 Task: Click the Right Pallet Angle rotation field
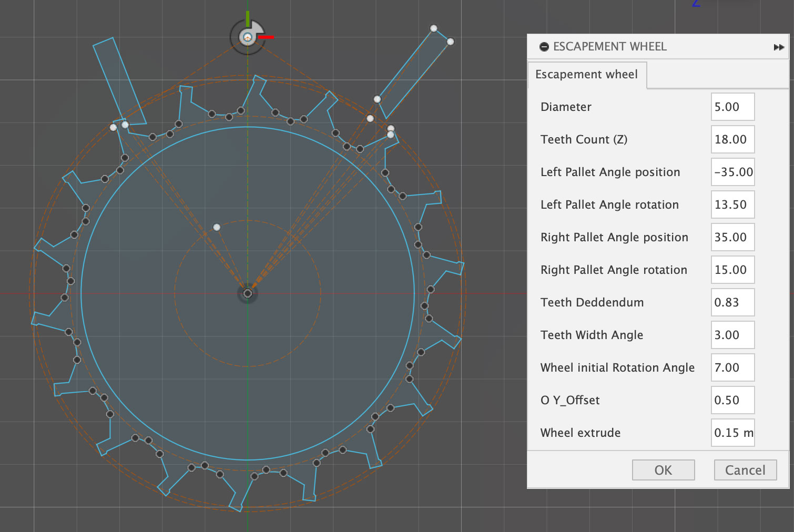pyautogui.click(x=732, y=270)
